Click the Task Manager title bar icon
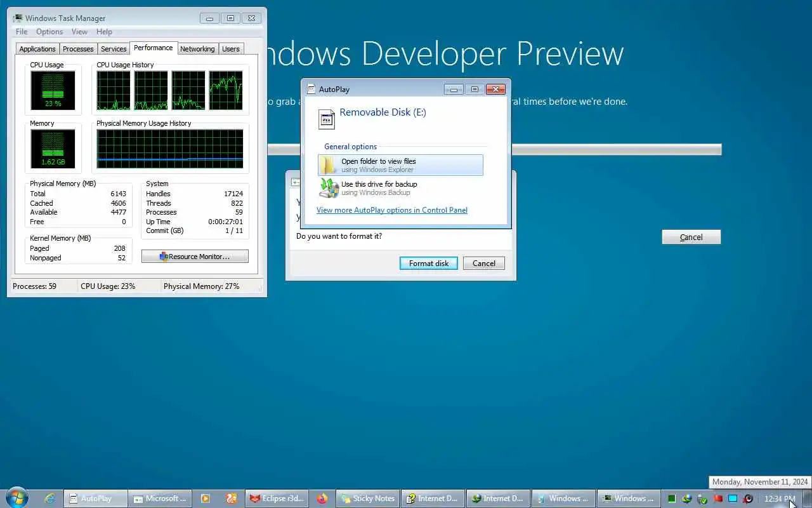The height and width of the screenshot is (508, 812). pos(18,18)
